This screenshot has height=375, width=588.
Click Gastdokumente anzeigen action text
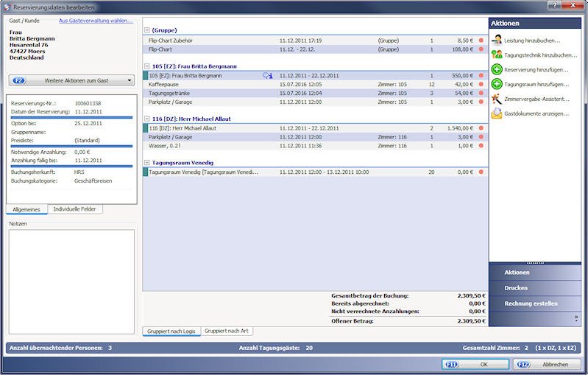pyautogui.click(x=536, y=113)
